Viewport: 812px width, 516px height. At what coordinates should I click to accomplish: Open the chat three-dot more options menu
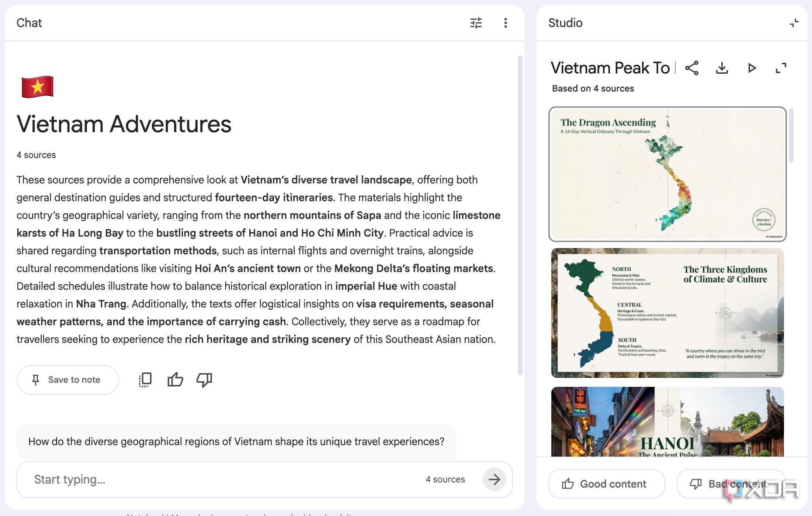click(x=506, y=23)
